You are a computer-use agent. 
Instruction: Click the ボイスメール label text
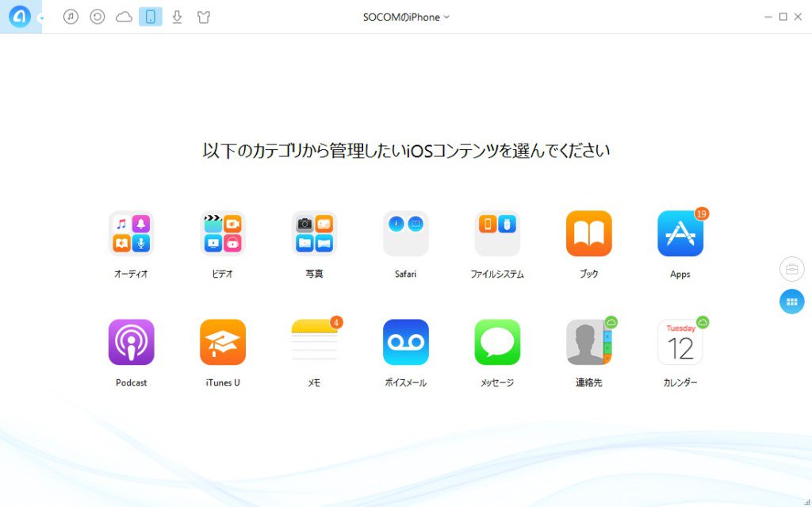click(x=405, y=382)
